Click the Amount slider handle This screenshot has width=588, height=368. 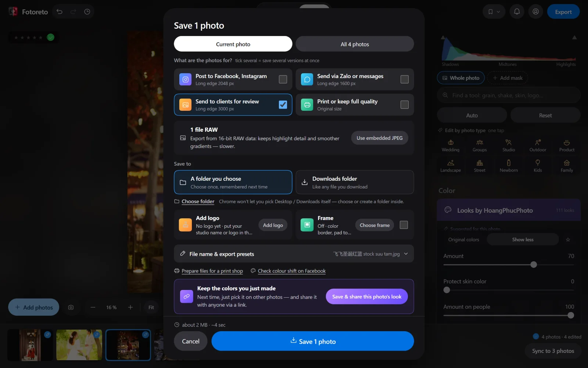pyautogui.click(x=534, y=265)
